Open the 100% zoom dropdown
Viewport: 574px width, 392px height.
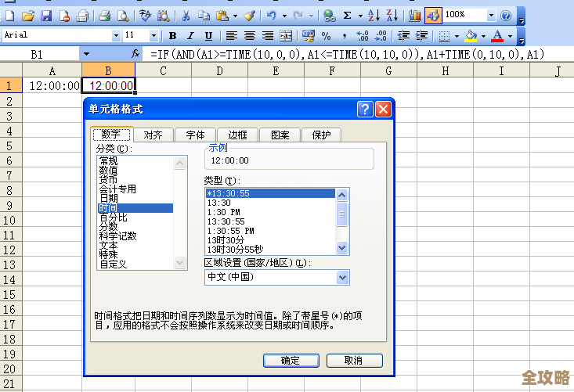point(491,15)
